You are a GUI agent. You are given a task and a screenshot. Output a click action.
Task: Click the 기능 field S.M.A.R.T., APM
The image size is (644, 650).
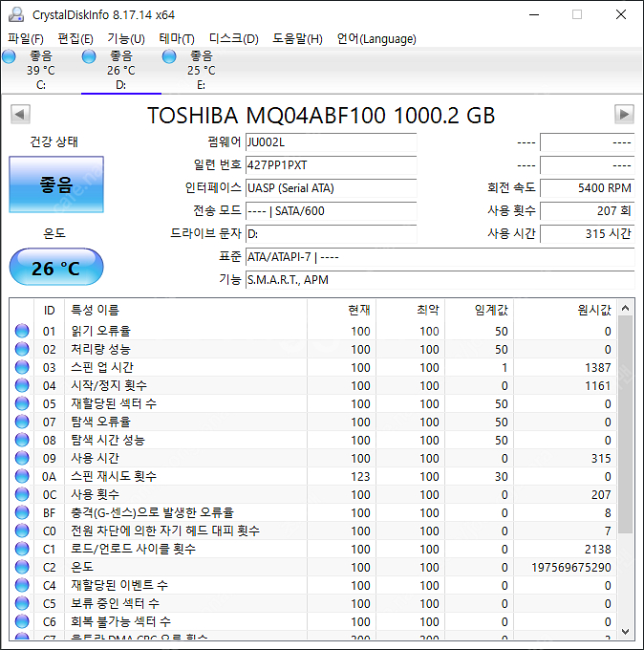(440, 280)
